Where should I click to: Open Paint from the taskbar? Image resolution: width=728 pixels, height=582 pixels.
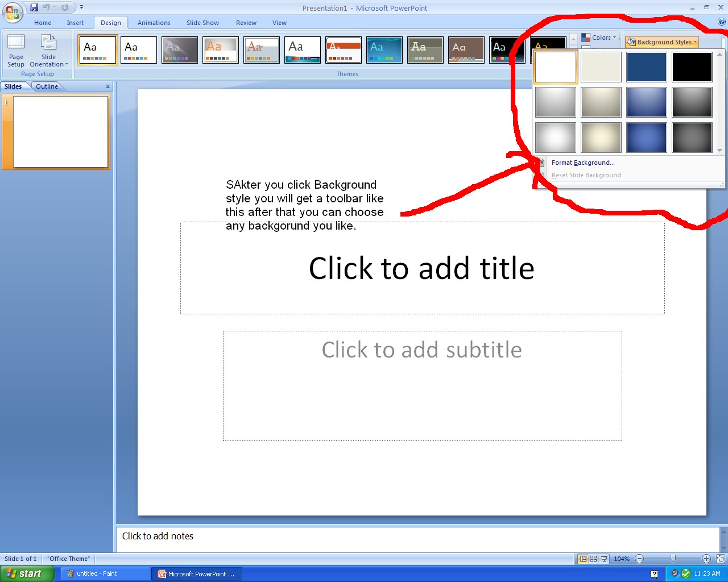pos(105,573)
